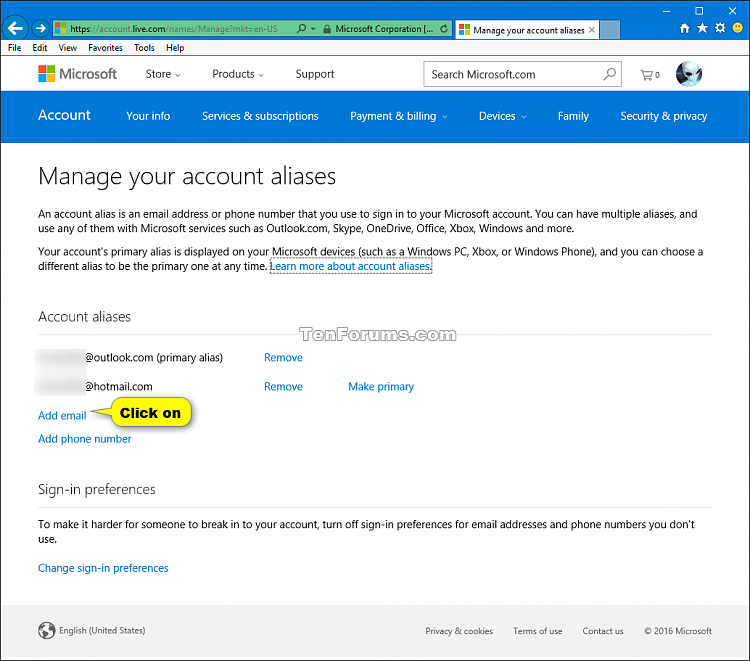The width and height of the screenshot is (750, 661).
Task: Maximize the browser window
Action: [x=699, y=11]
